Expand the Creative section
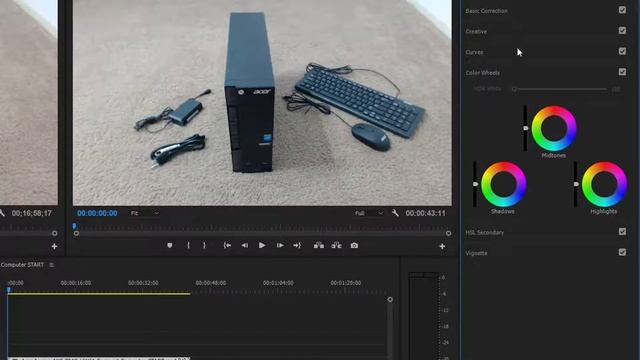The image size is (640, 360). [476, 31]
